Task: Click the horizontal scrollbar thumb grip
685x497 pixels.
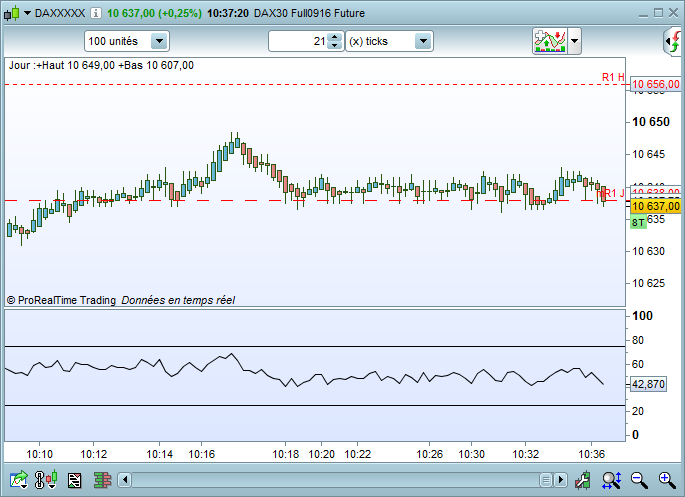Action: pyautogui.click(x=546, y=480)
